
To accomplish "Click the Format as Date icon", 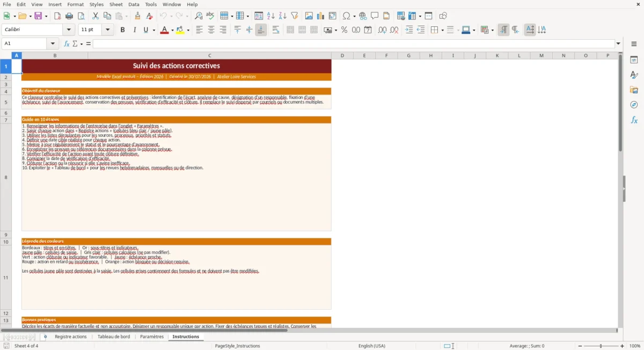I will tap(368, 30).
